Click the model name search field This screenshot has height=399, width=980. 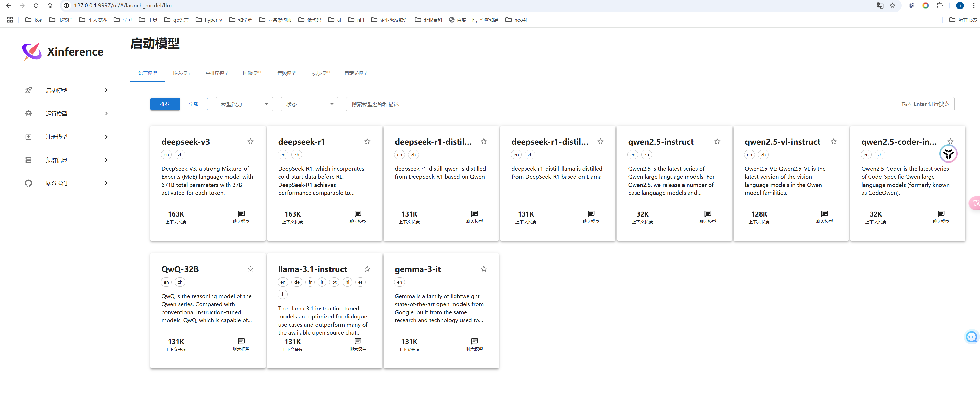[x=624, y=104]
